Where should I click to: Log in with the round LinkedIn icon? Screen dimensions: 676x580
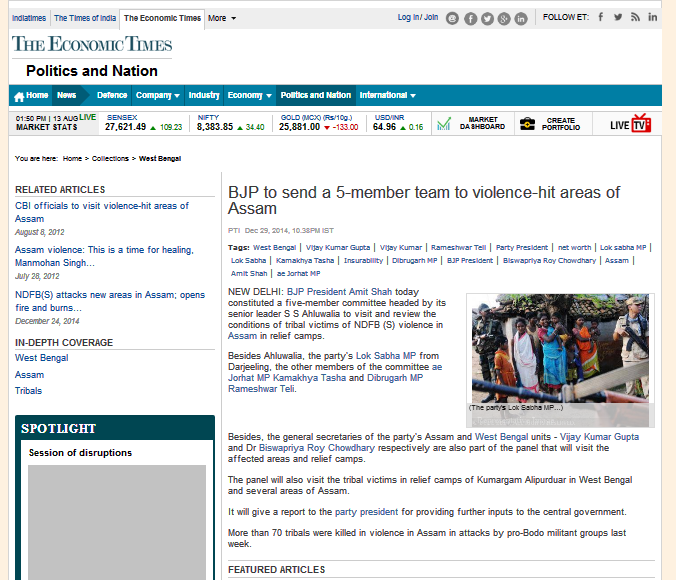point(521,19)
